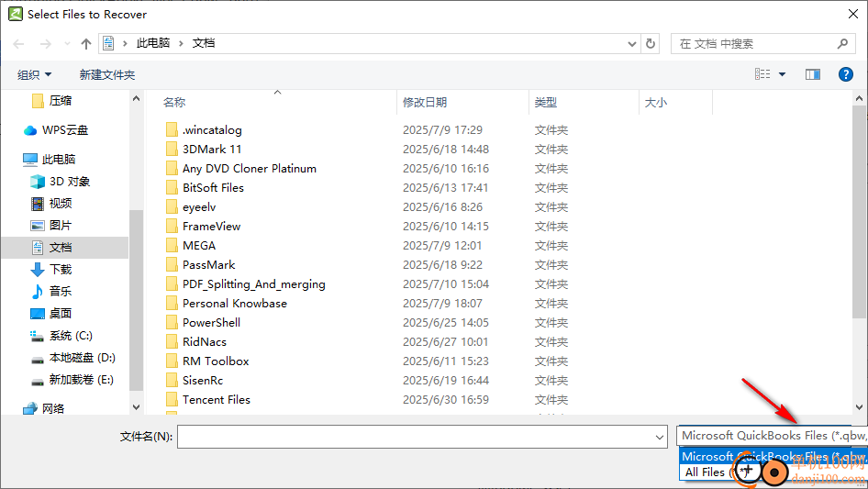This screenshot has height=489, width=868.
Task: Sort by the 大小 column header
Action: point(656,103)
